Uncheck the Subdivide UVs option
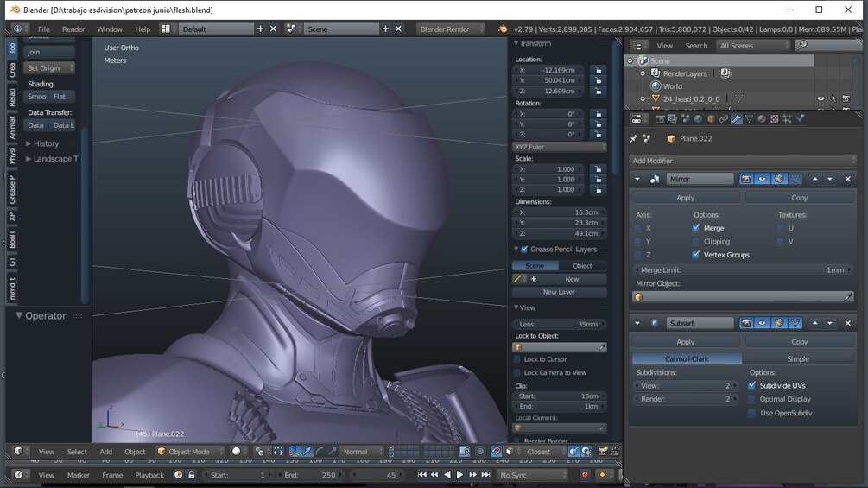This screenshot has width=868, height=488. pos(752,385)
